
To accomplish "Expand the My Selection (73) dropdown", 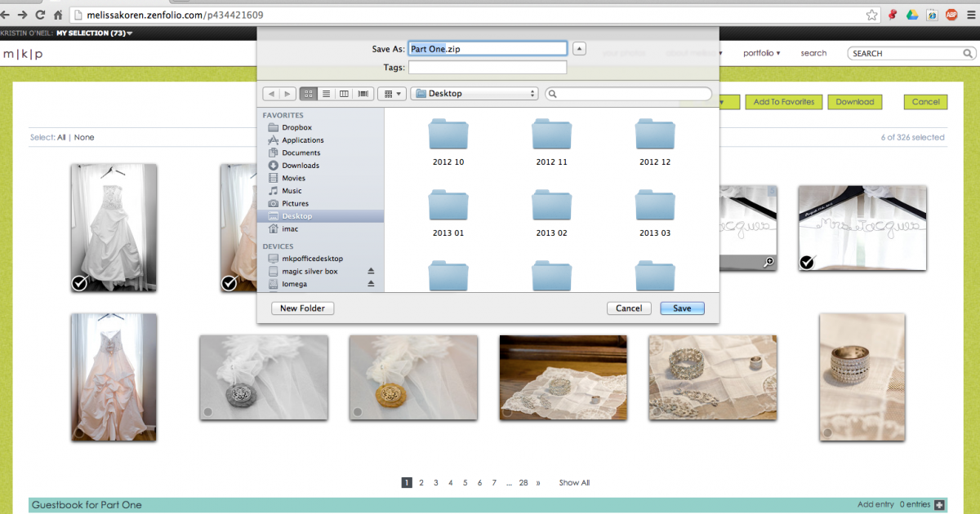I will [x=95, y=33].
